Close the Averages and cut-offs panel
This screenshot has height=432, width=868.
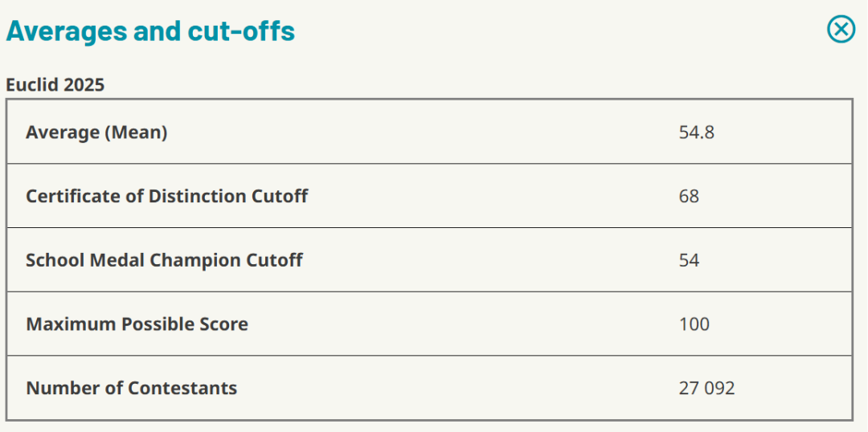[x=841, y=30]
